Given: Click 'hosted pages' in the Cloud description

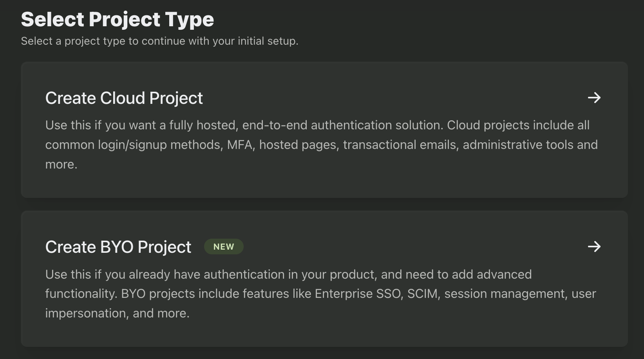Looking at the screenshot, I should [298, 145].
